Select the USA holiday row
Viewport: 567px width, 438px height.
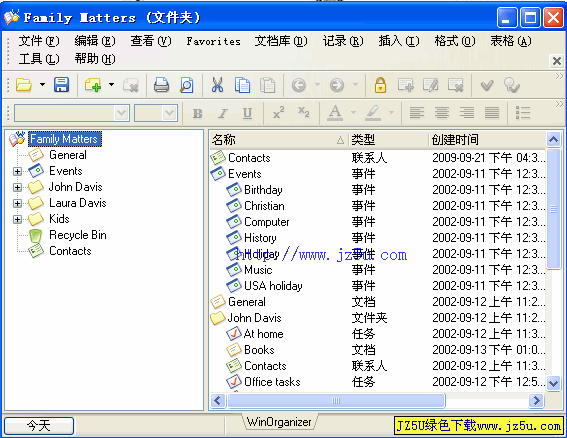(x=378, y=286)
